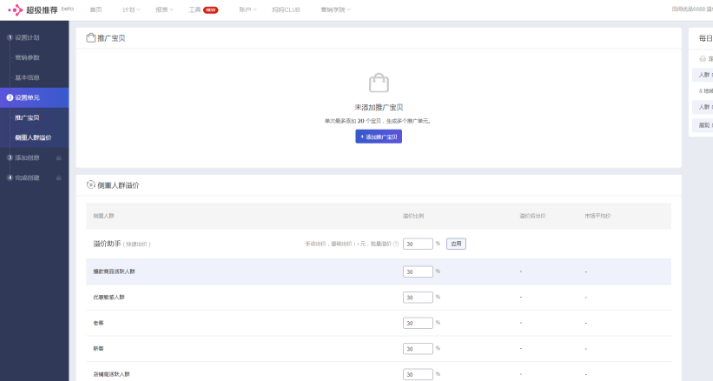Open the 营销学院 dropdown menu
713x381 pixels.
click(335, 10)
